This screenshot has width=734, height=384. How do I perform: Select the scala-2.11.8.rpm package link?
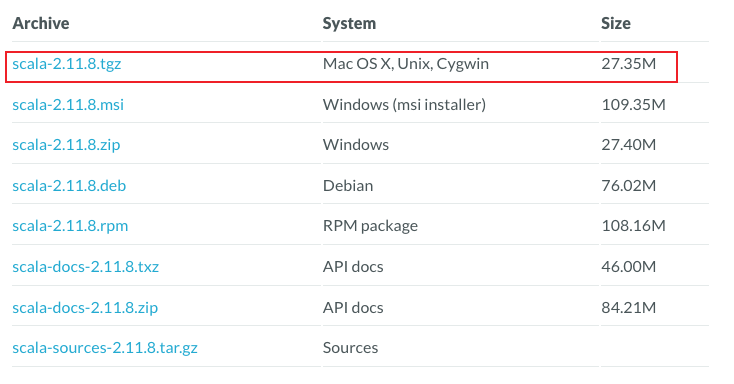click(70, 226)
